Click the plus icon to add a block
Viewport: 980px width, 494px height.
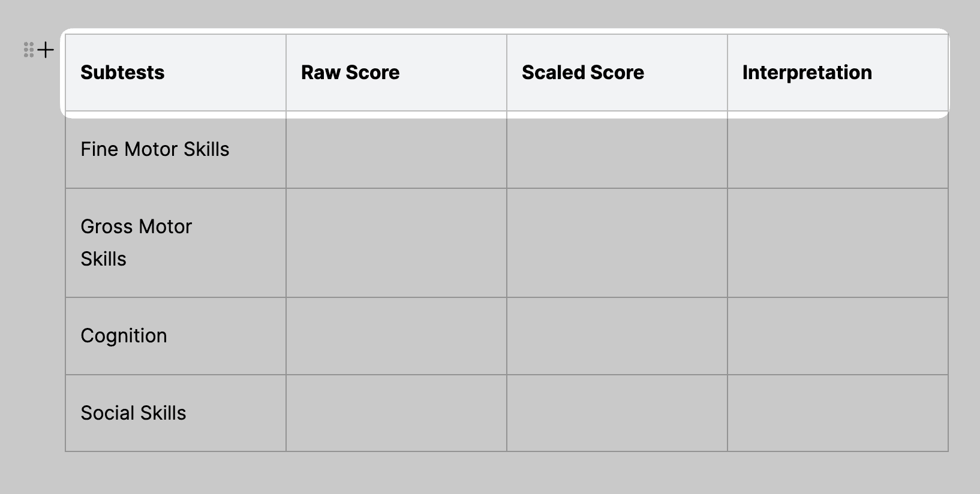coord(44,50)
